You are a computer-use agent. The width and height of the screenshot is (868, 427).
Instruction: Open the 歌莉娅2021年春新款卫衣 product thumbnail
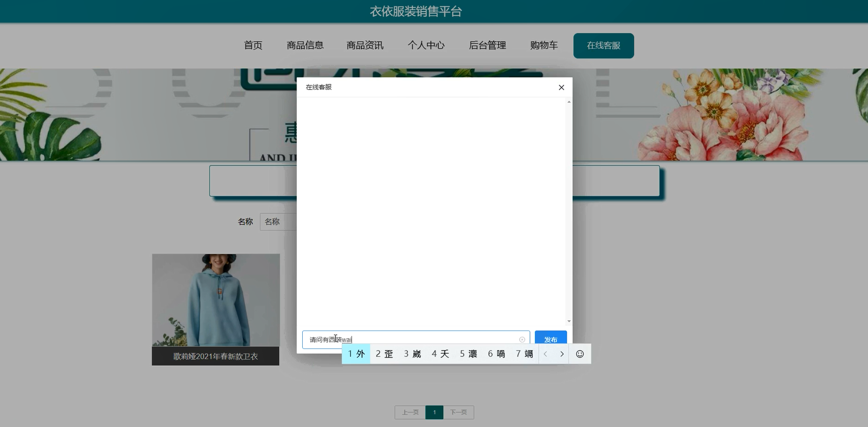(216, 300)
